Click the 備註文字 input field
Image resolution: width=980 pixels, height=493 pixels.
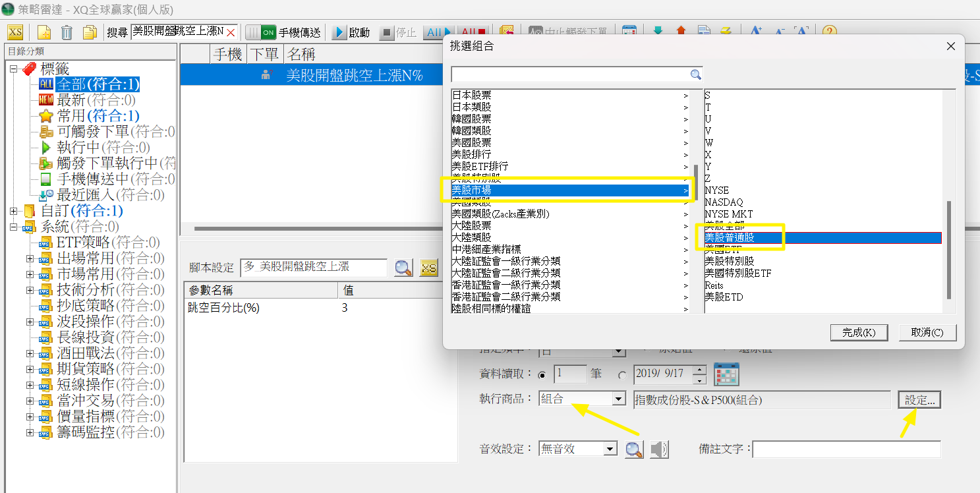pyautogui.click(x=846, y=449)
